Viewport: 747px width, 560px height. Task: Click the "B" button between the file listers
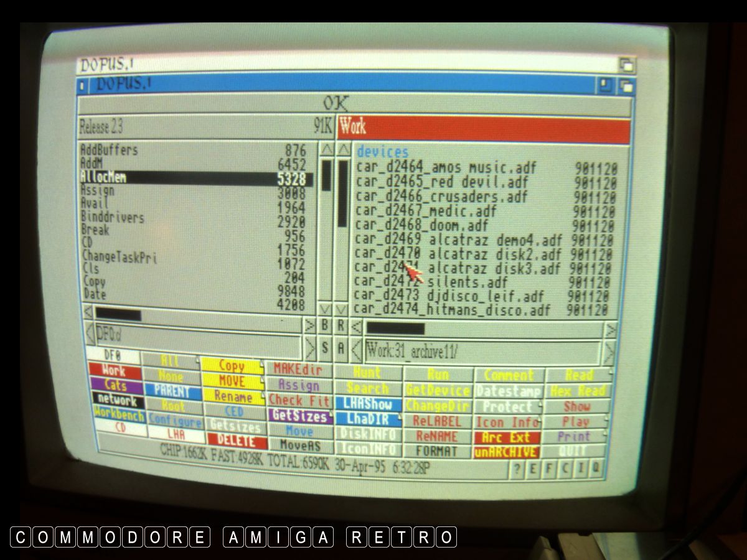coord(325,325)
